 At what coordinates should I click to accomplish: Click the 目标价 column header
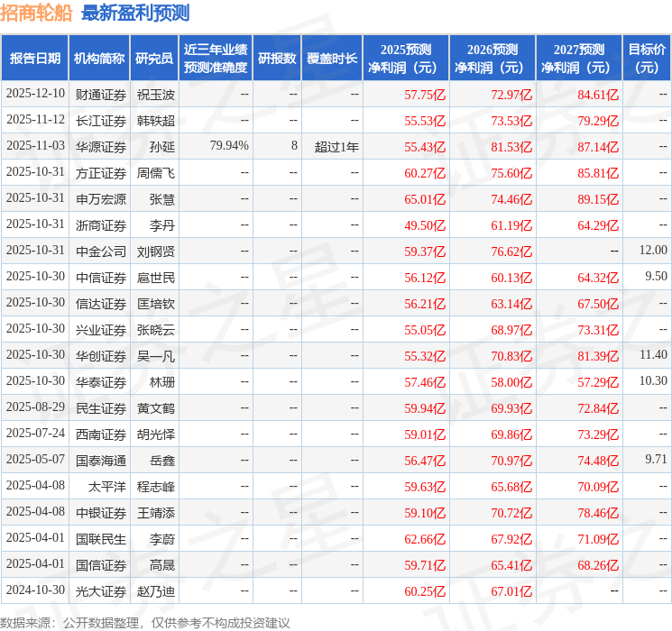(646, 58)
